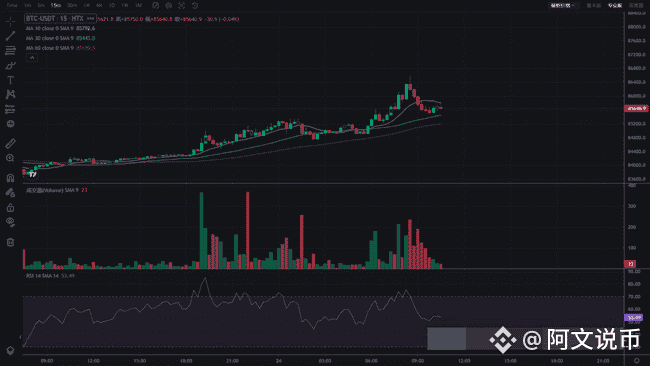The height and width of the screenshot is (366, 650).
Task: Select the trend line drawing tool
Action: tap(10, 36)
